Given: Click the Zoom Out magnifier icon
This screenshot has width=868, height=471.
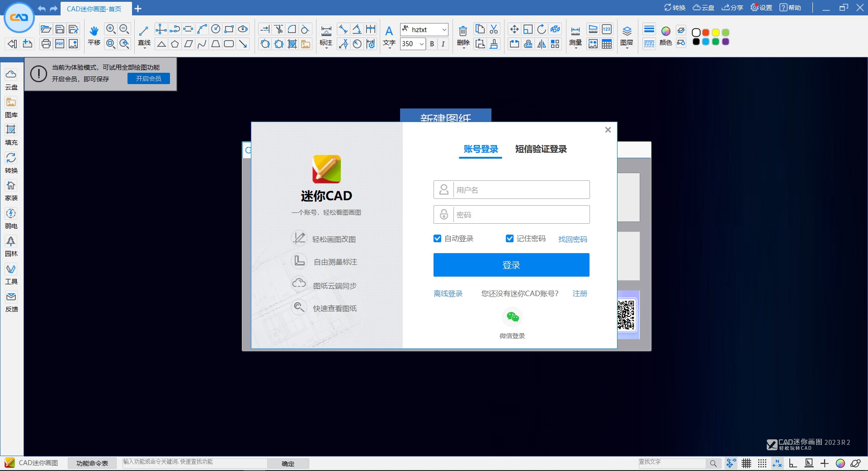Looking at the screenshot, I should point(124,29).
